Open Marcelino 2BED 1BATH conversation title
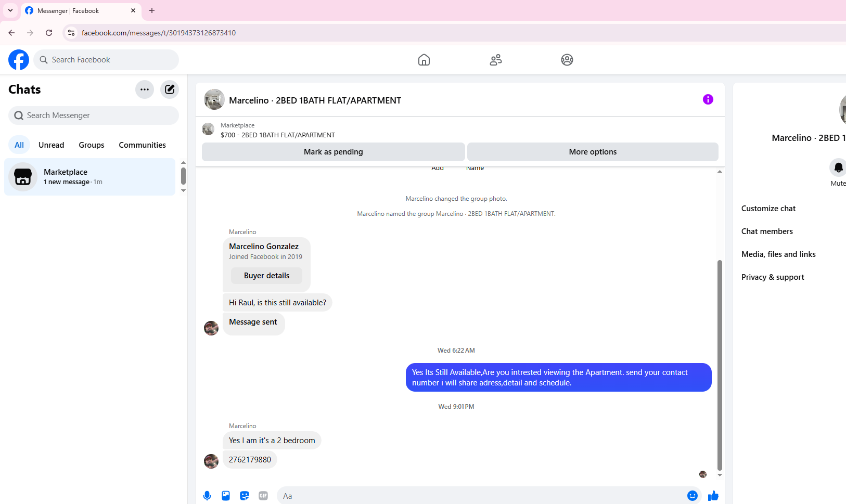The width and height of the screenshot is (846, 504). [315, 100]
